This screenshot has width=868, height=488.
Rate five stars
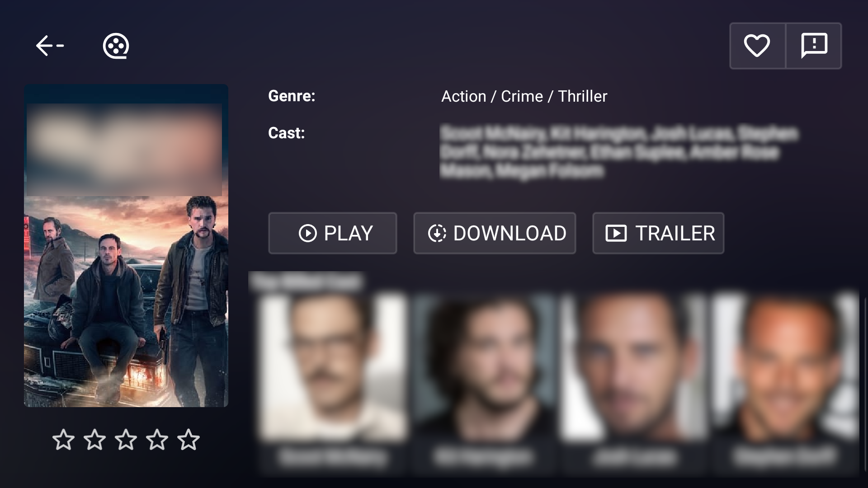[188, 440]
